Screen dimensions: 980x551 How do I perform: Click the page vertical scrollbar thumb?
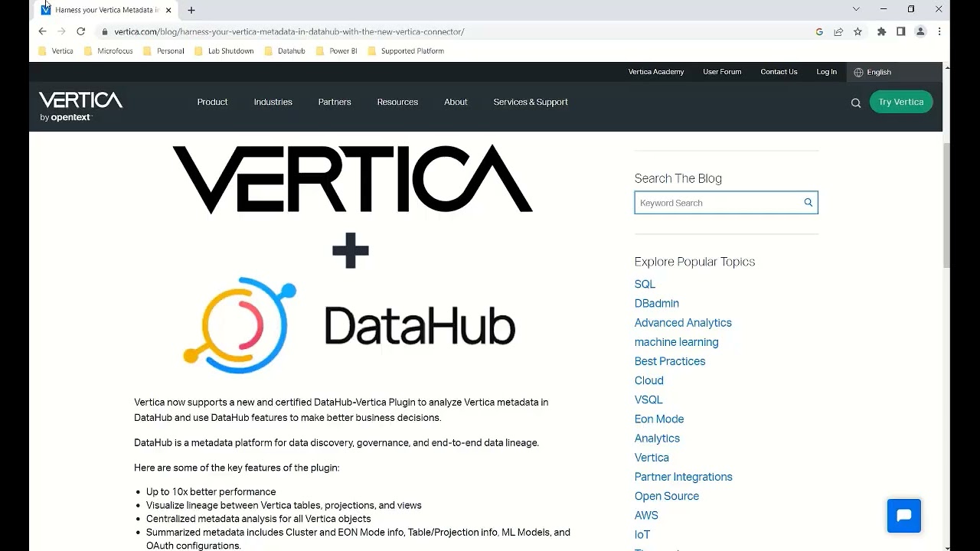[x=946, y=204]
